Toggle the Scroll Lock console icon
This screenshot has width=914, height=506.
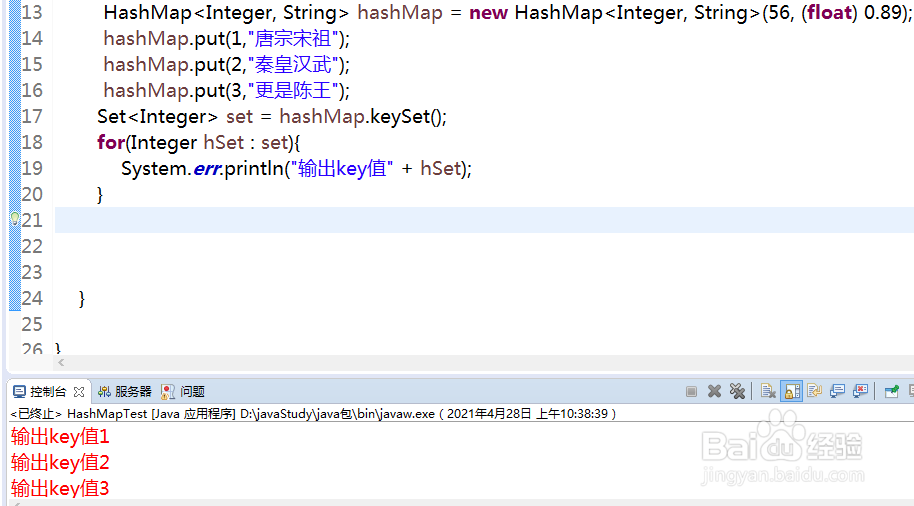click(792, 391)
